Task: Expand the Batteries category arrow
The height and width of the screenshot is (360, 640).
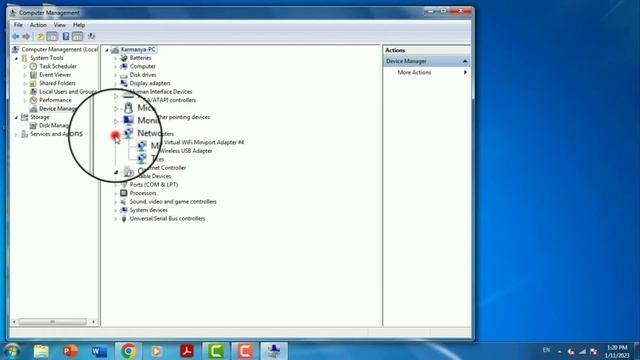Action: click(116, 58)
